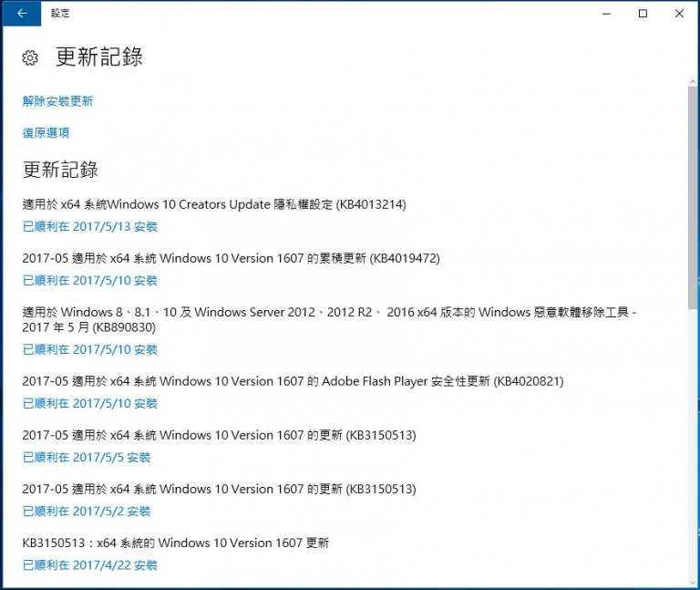Click the scrollbar down arrow
Viewport: 700px width, 590px height.
tap(693, 583)
